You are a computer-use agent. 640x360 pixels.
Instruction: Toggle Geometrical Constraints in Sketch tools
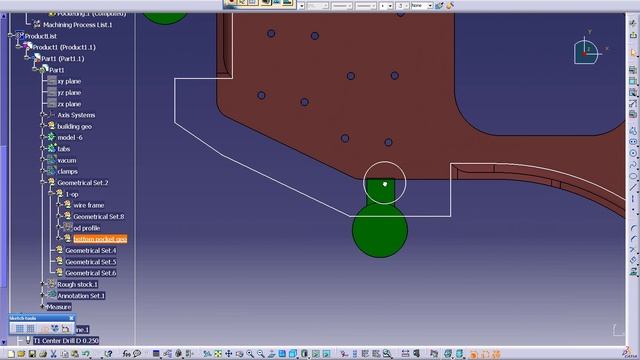click(55, 329)
